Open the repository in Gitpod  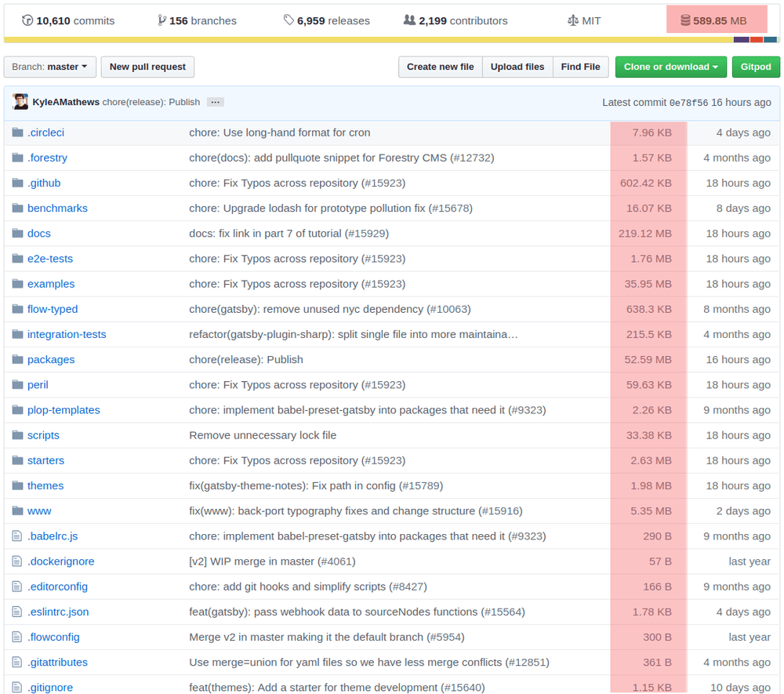click(756, 67)
